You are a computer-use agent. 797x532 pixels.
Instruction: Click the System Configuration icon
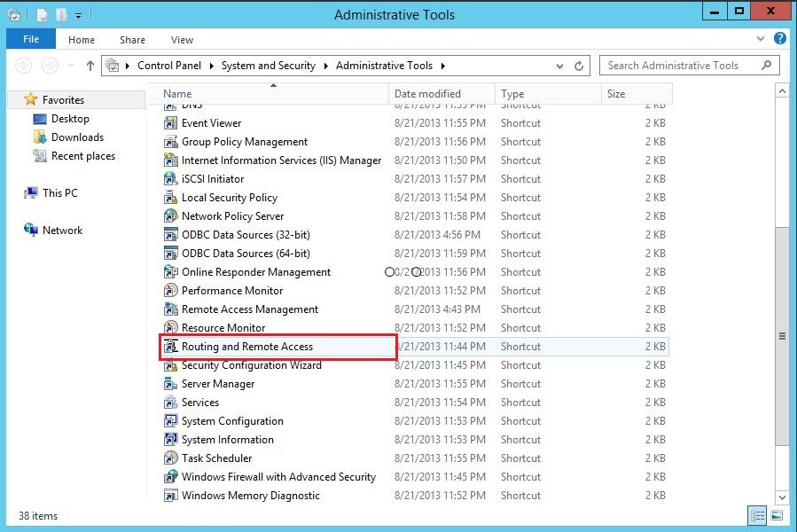[171, 421]
